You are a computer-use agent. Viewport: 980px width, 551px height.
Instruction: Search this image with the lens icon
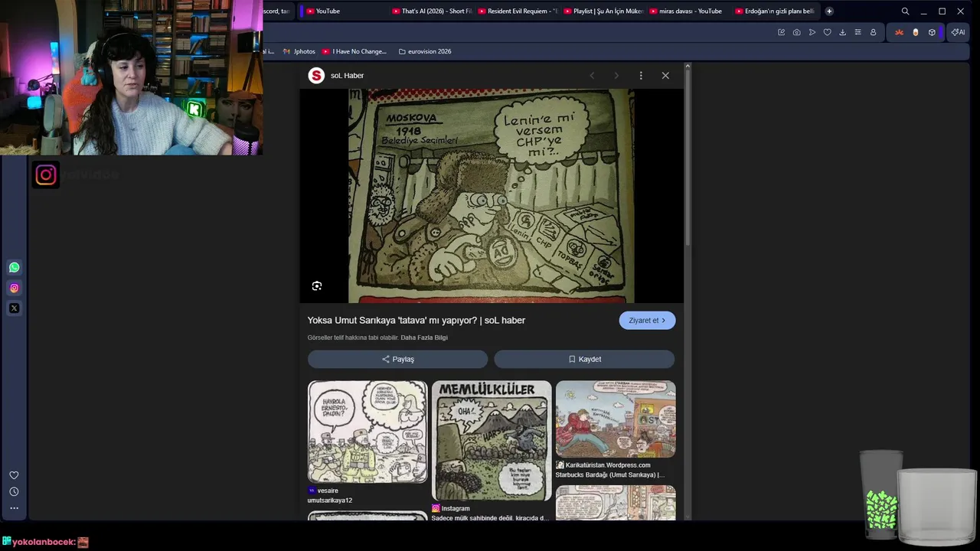[x=316, y=286]
